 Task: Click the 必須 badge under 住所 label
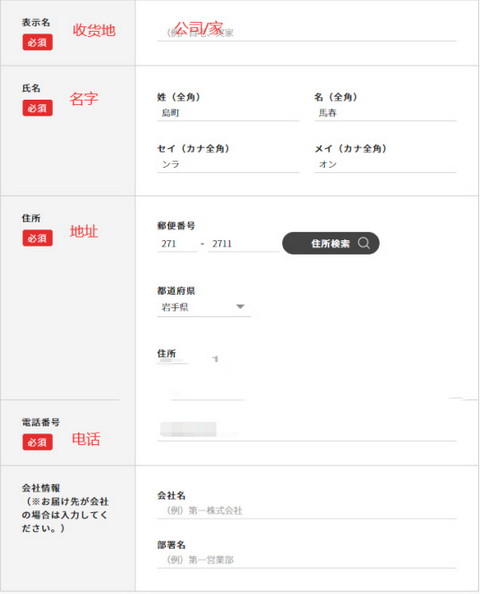[x=37, y=238]
